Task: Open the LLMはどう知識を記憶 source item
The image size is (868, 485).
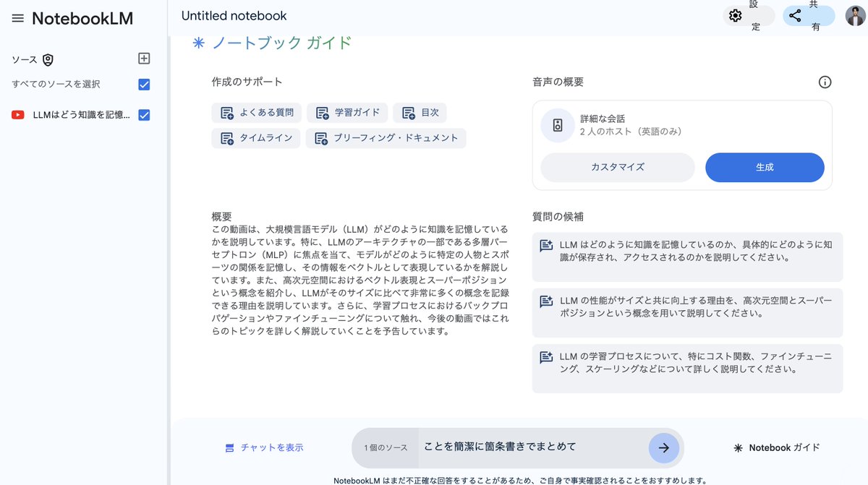Action: (81, 115)
